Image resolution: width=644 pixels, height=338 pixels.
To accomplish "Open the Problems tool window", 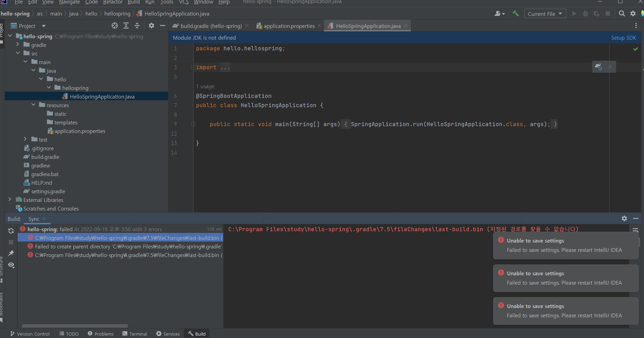I will (101, 334).
